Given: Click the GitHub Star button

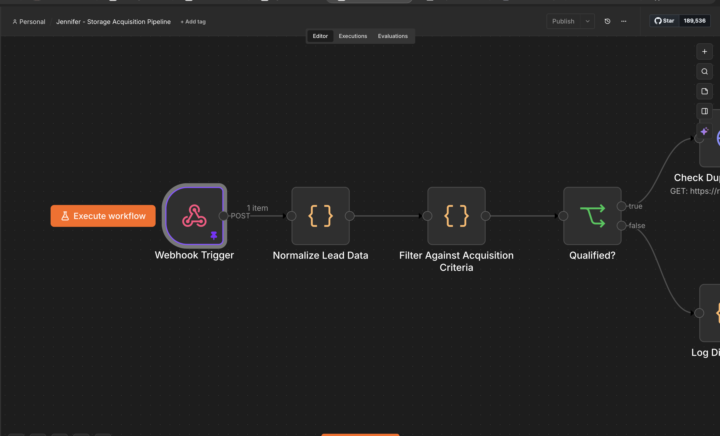Looking at the screenshot, I should pos(664,21).
